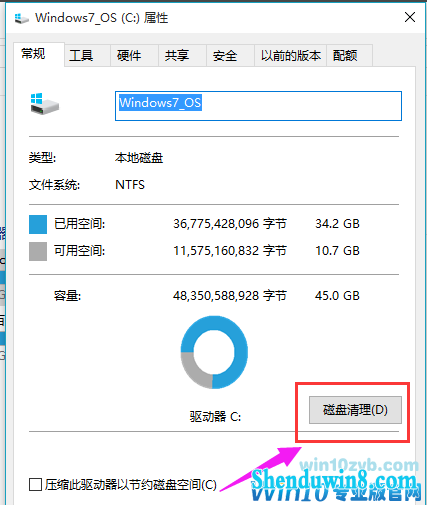
Task: Click the 本地磁盘 type value
Action: [x=139, y=157]
